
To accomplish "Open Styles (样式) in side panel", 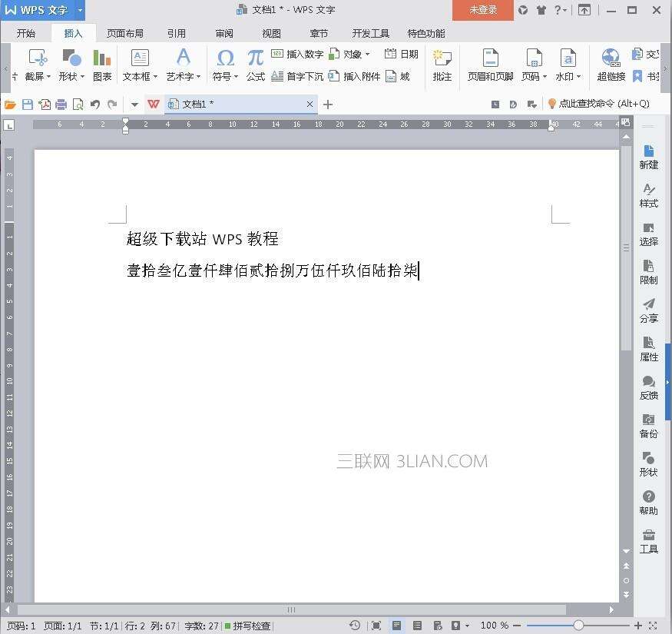I will click(648, 196).
